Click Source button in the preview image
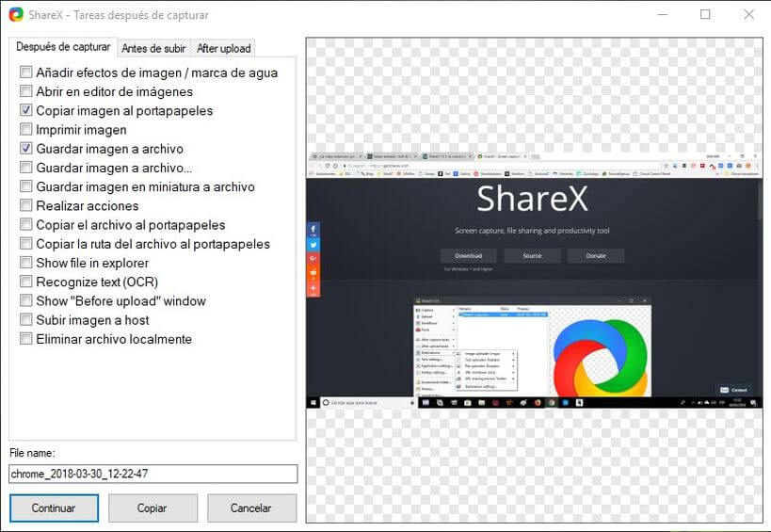 532,256
